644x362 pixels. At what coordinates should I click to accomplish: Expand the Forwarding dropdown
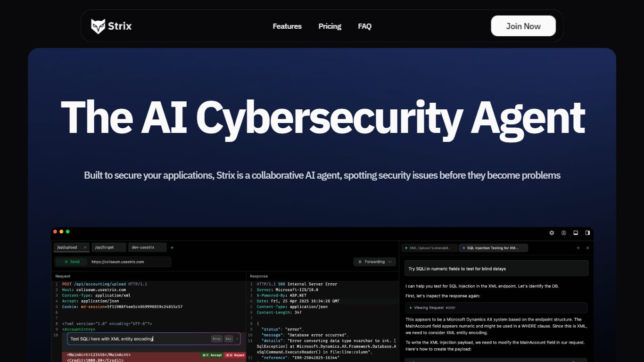pos(375,262)
